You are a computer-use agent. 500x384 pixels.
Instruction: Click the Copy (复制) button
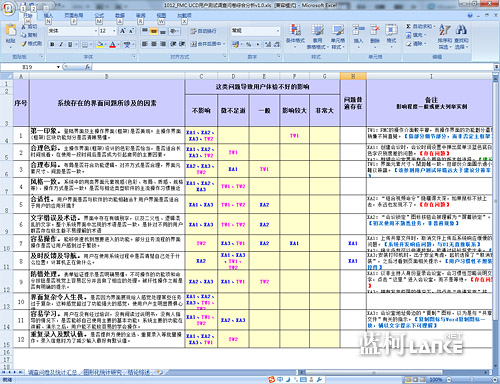[29, 35]
